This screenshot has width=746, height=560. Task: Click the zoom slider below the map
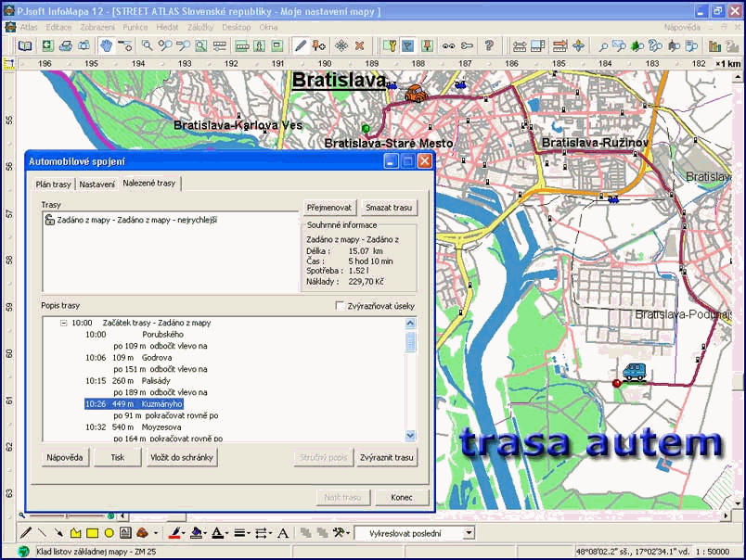67,515
